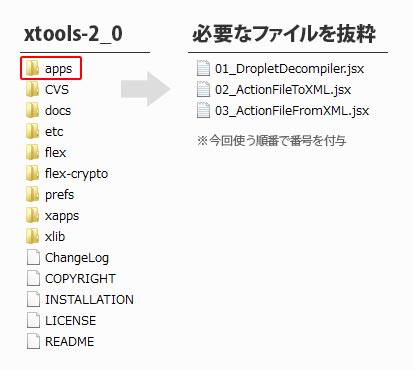Select the 'xlib' folder name
414x370 pixels.
click(55, 236)
